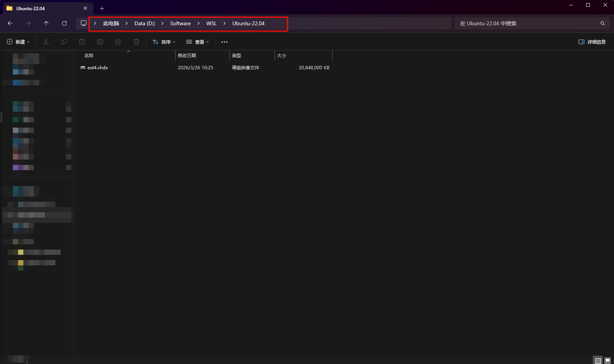
Task: Open the 查看 (View) dropdown
Action: pos(197,42)
